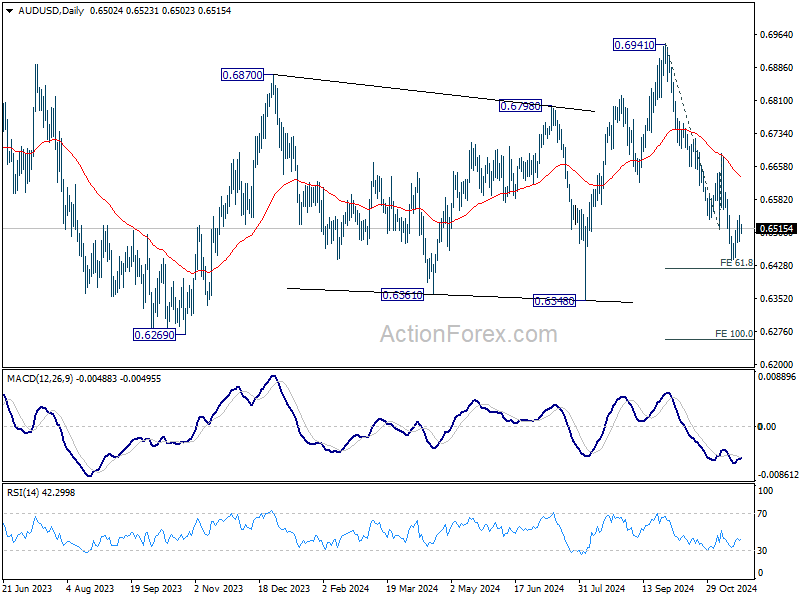The width and height of the screenshot is (800, 600).
Task: Click the AUDUSD,Daily chart title text
Action: click(51, 11)
